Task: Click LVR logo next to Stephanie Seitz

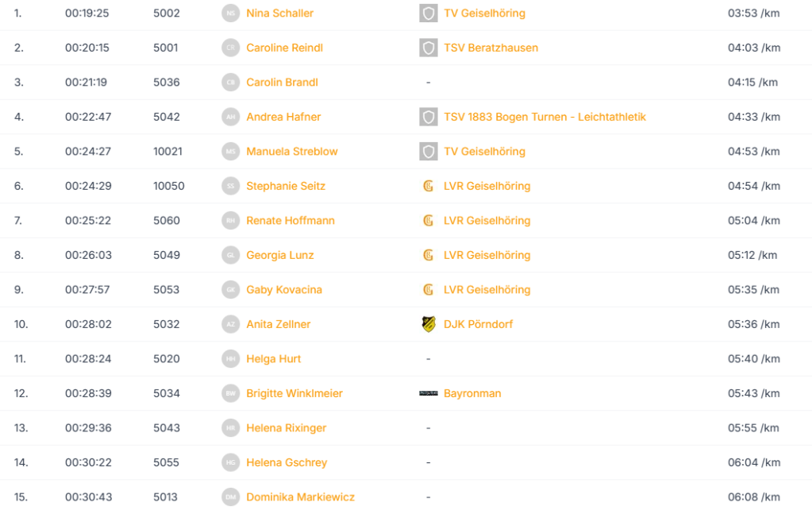Action: (x=429, y=186)
